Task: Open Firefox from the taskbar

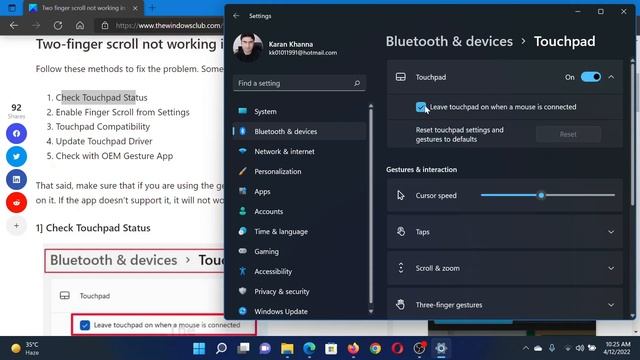Action: pyautogui.click(x=353, y=348)
